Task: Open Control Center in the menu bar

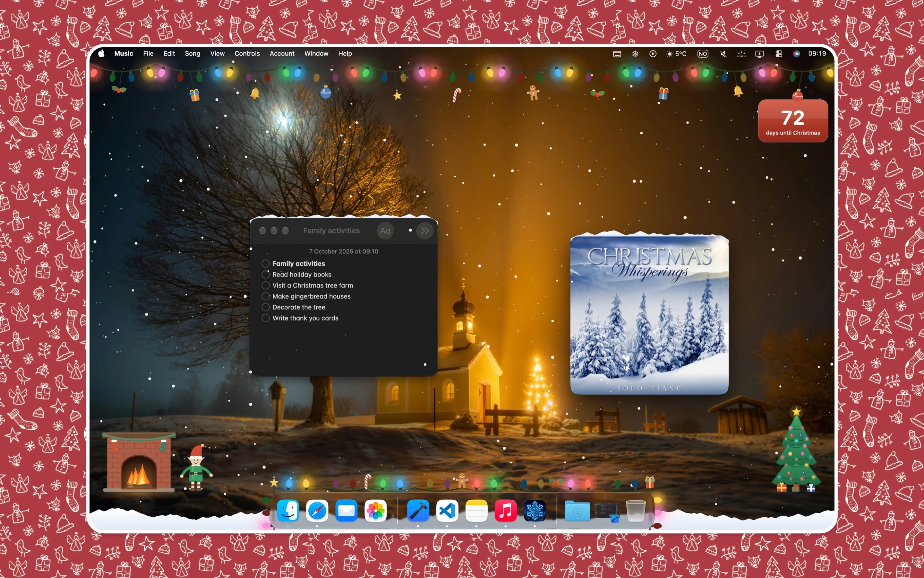Action: pos(779,54)
